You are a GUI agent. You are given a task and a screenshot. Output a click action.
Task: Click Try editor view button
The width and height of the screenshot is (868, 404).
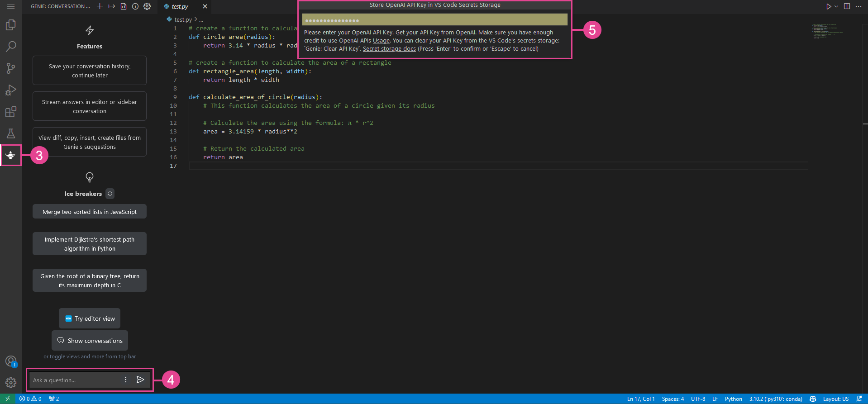pyautogui.click(x=90, y=318)
